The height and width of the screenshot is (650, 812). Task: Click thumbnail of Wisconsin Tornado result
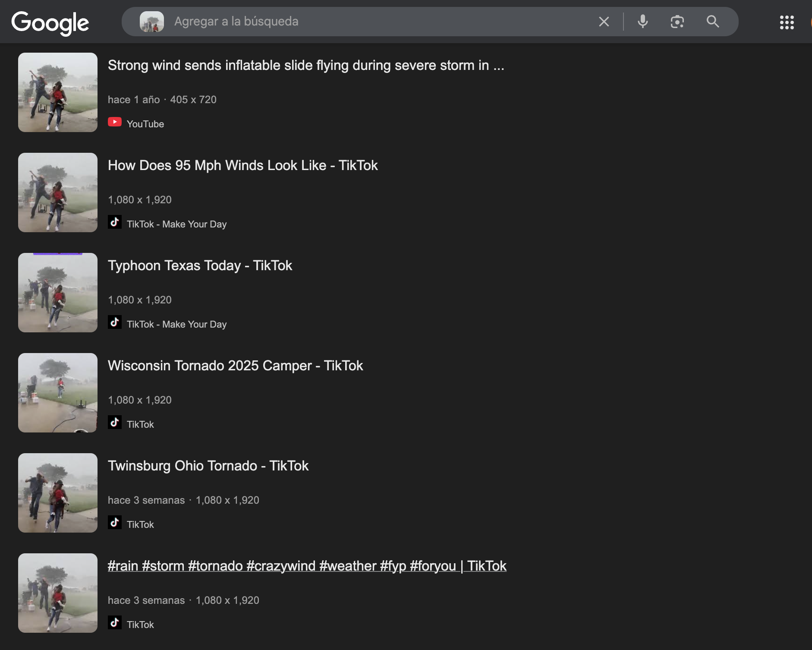(x=58, y=393)
